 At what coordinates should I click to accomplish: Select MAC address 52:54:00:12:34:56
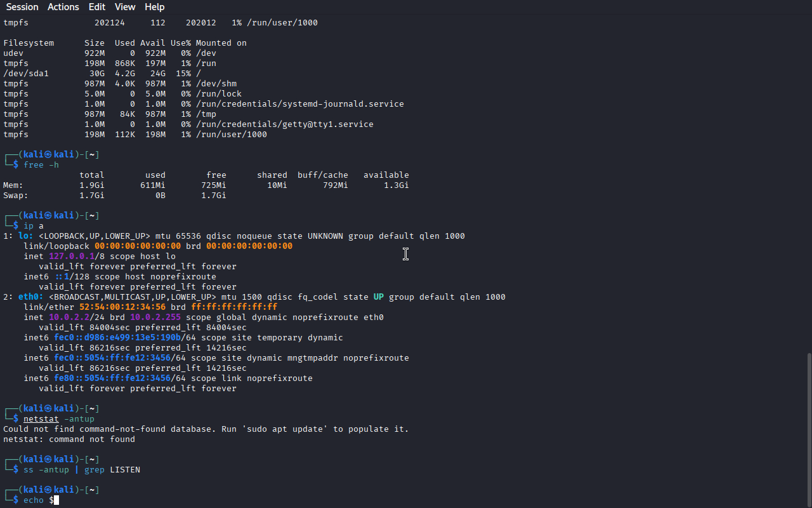tap(122, 307)
